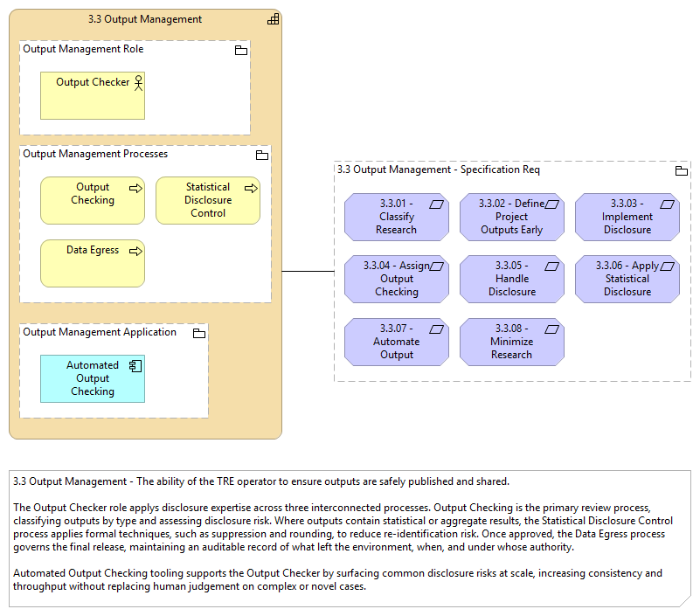The width and height of the screenshot is (700, 616).
Task: Select the Output Checking process element
Action: point(93,200)
